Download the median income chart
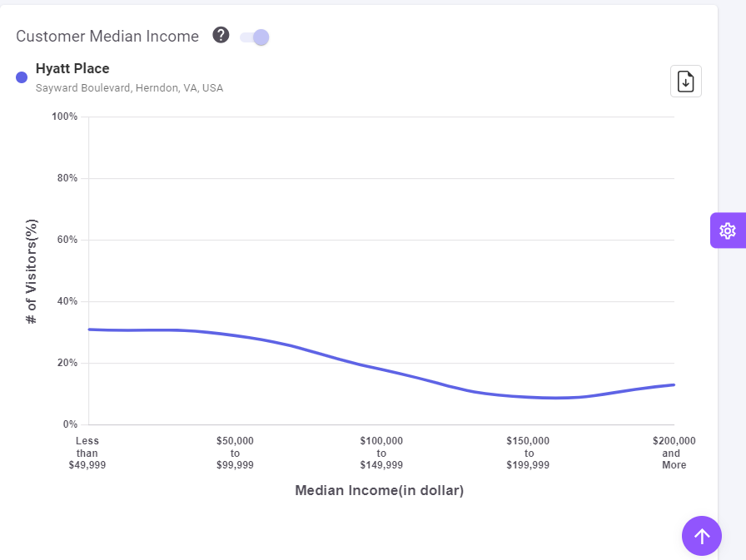The width and height of the screenshot is (746, 560). (x=685, y=81)
